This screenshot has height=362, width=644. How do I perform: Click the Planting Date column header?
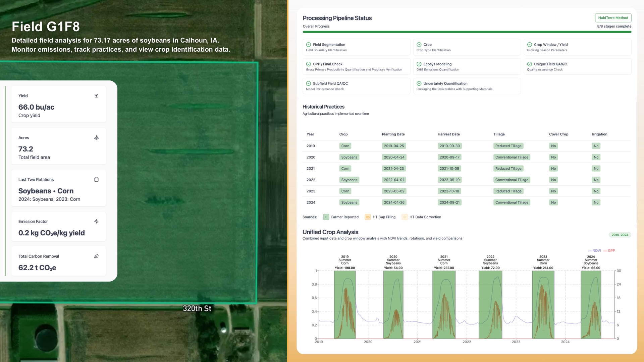(x=393, y=134)
